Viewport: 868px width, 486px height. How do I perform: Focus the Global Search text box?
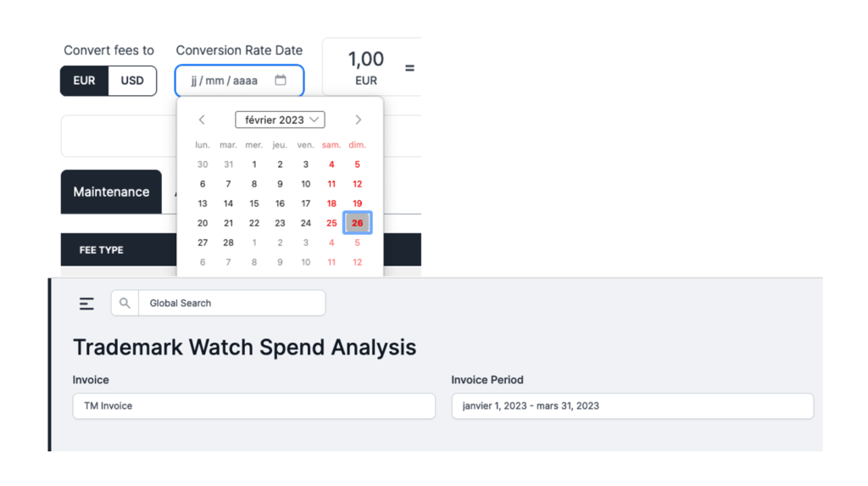(231, 303)
